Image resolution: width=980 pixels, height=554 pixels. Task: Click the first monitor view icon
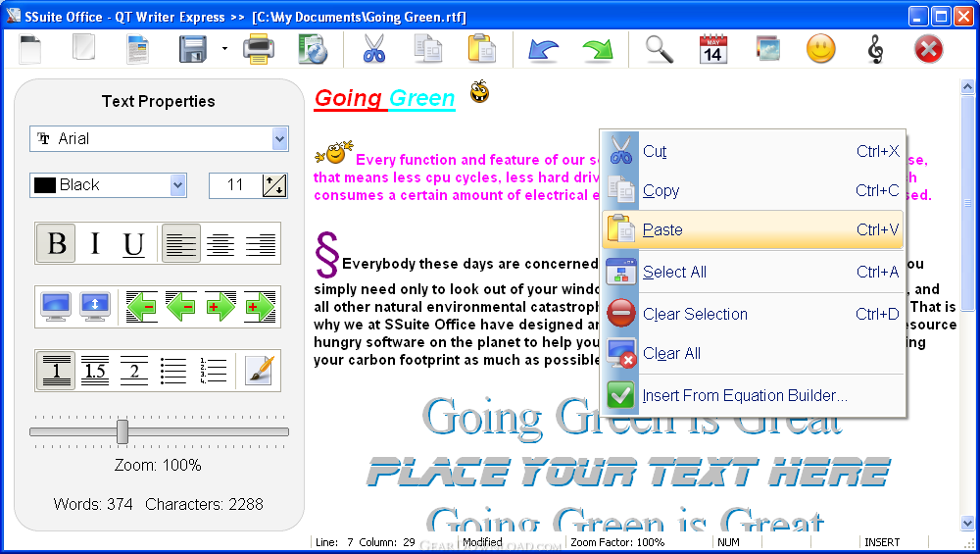click(56, 306)
